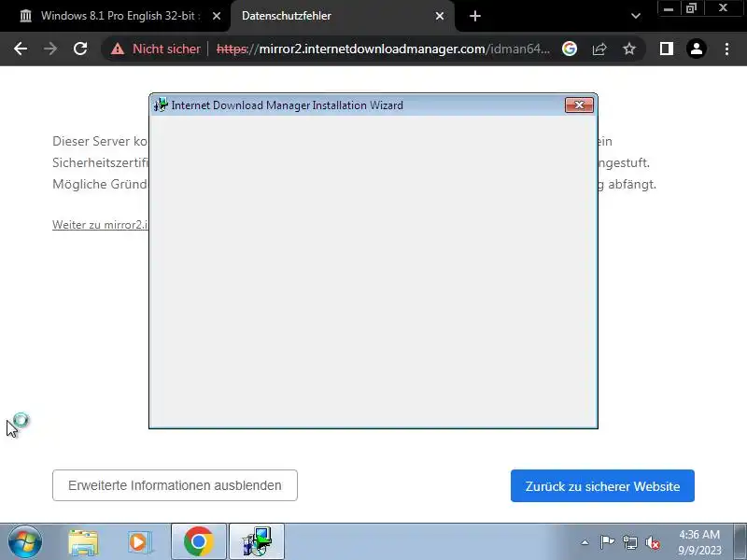Launch Windows Media Player from taskbar

(140, 542)
